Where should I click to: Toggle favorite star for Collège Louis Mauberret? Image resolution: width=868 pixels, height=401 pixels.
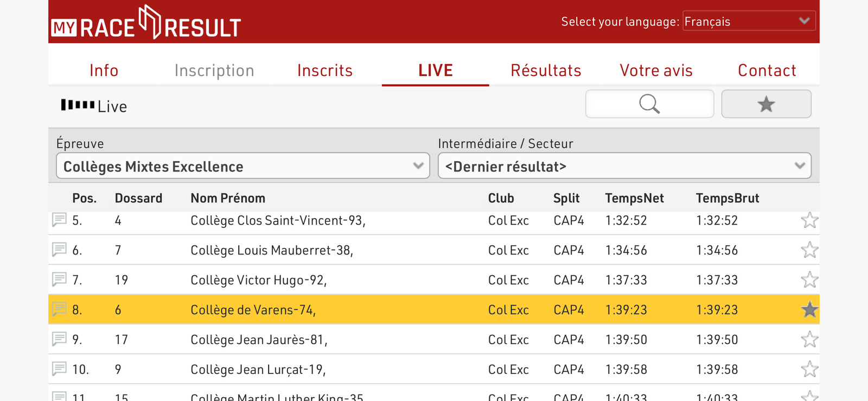click(809, 250)
